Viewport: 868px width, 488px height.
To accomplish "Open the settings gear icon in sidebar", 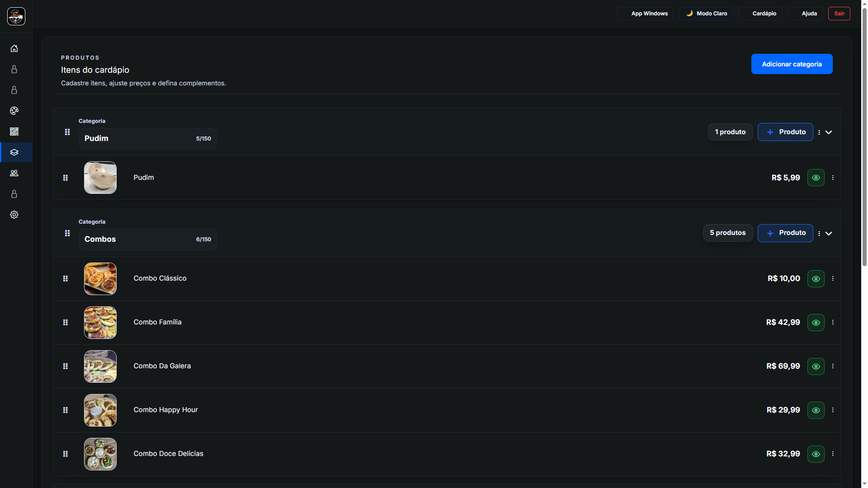I will point(14,215).
